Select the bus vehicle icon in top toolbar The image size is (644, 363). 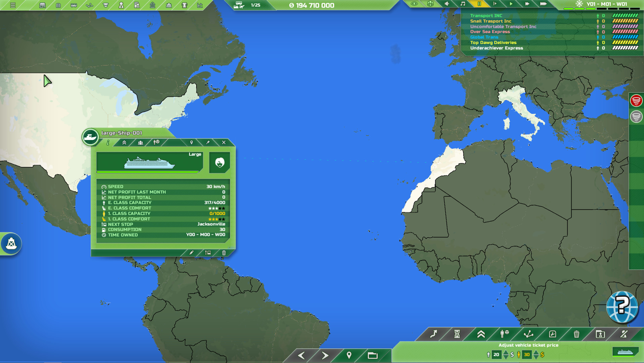coord(75,5)
